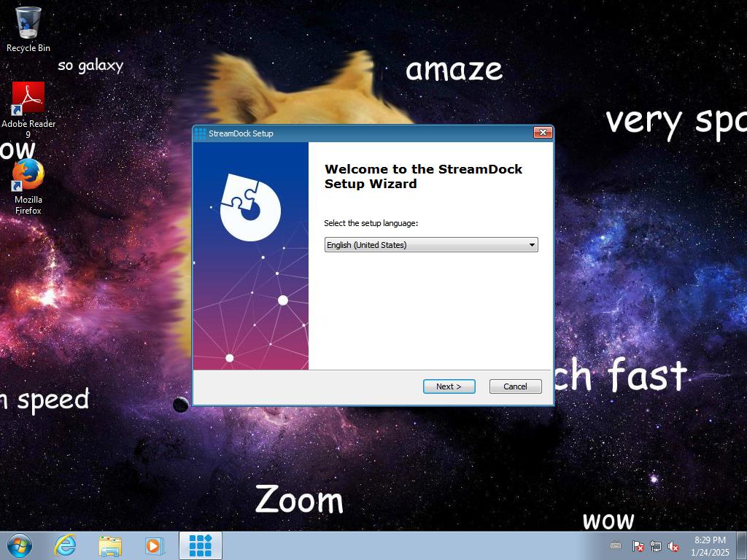Click the StreamDock puzzle logo in the wizard banner

[x=251, y=207]
